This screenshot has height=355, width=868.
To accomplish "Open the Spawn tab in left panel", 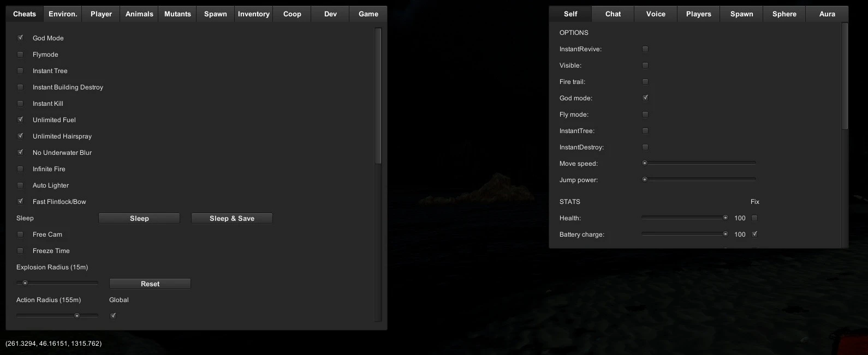I will 216,14.
